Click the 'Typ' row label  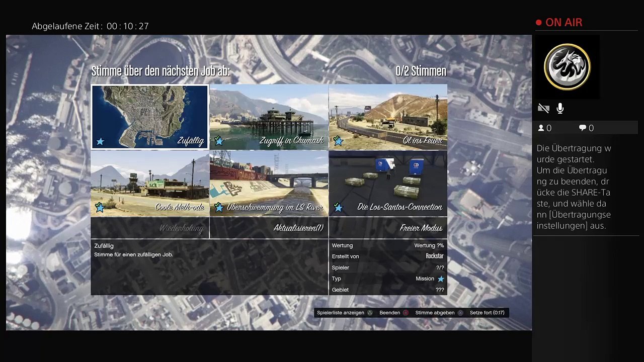[336, 279]
